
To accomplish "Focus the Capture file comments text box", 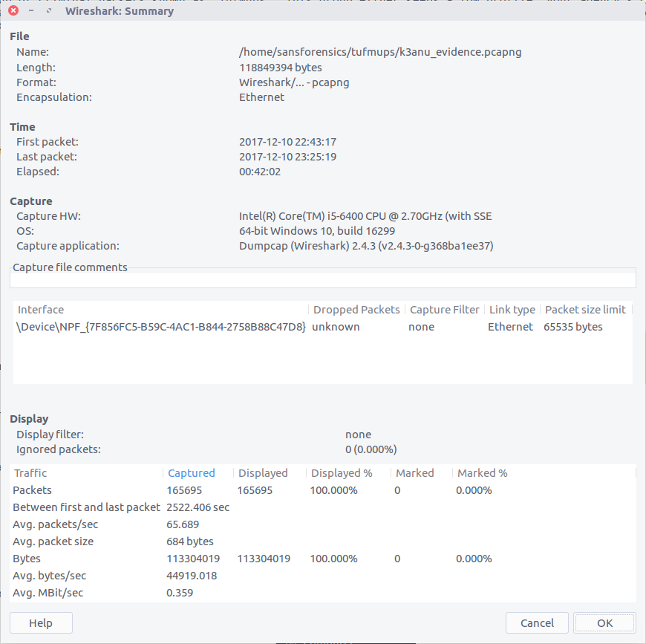I will pos(322,279).
